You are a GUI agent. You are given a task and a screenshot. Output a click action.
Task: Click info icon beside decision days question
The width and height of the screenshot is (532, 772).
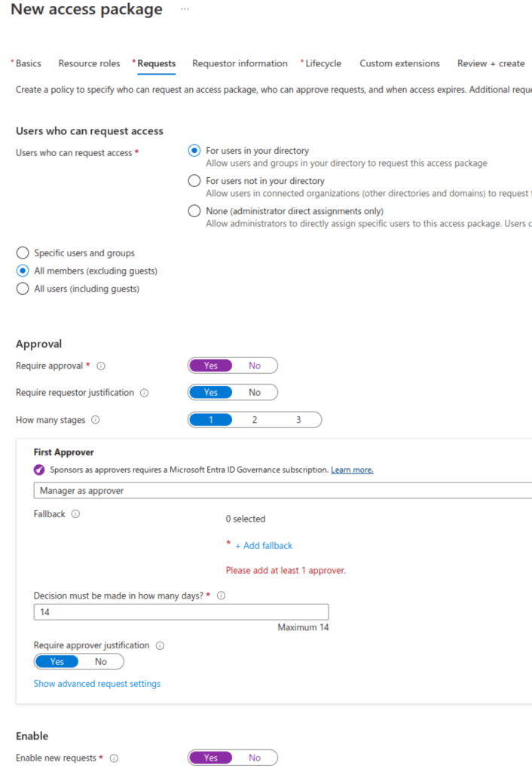tap(221, 596)
